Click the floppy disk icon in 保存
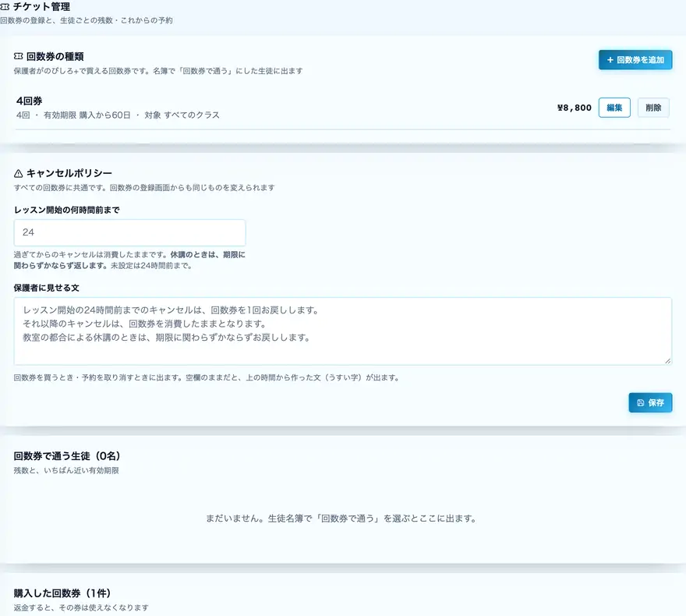The image size is (686, 616). pyautogui.click(x=641, y=402)
